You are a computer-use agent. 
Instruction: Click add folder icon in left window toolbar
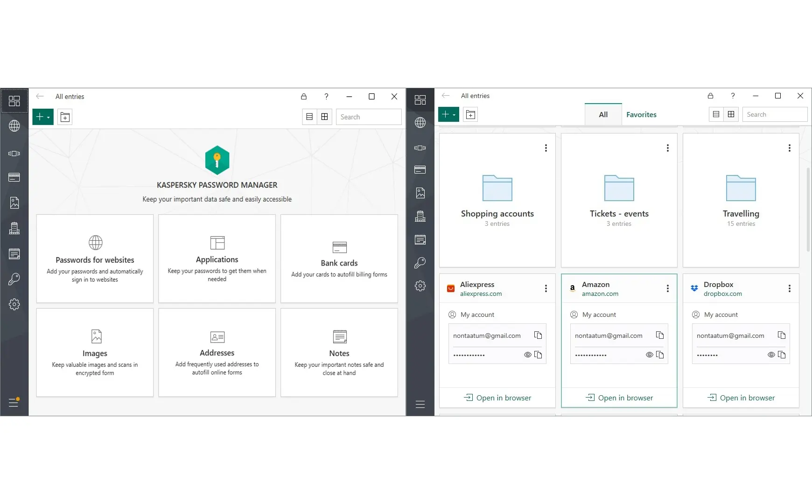[65, 117]
